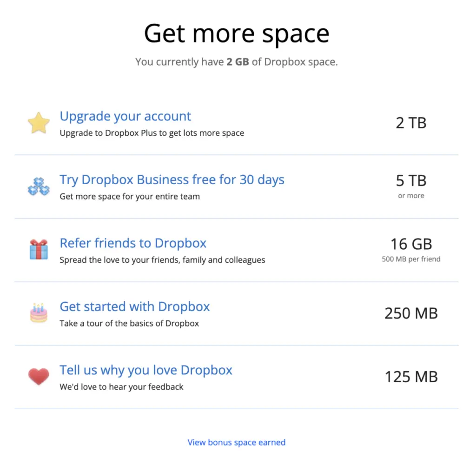Screen dimensions: 476x471
Task: Click the Take a tour description text
Action: coord(129,323)
